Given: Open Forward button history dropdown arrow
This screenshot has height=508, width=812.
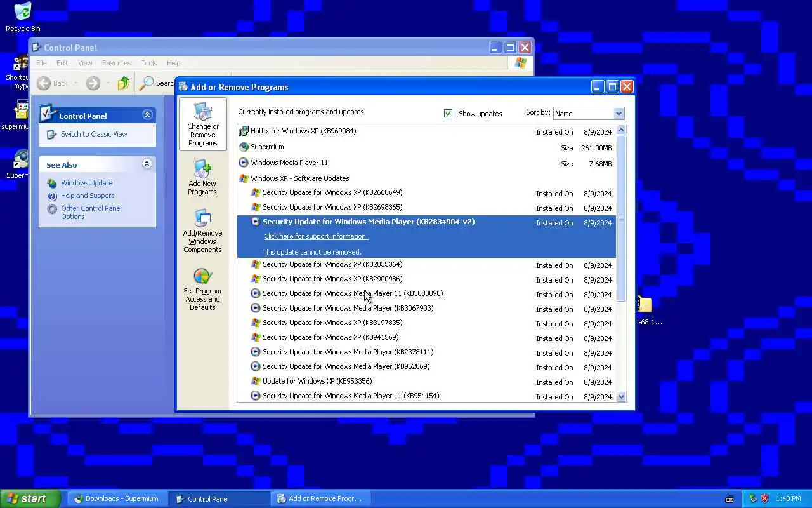Looking at the screenshot, I should click(108, 83).
